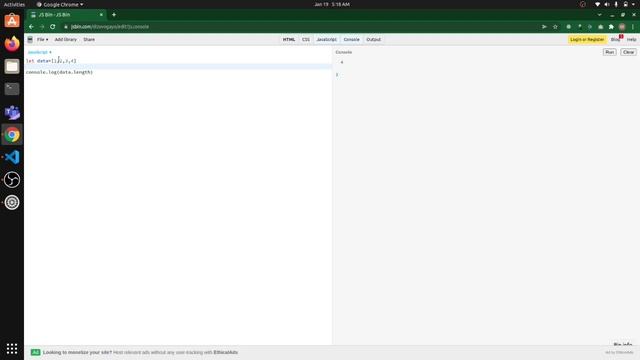The height and width of the screenshot is (360, 640).
Task: Click the let data array code line
Action: click(x=51, y=61)
